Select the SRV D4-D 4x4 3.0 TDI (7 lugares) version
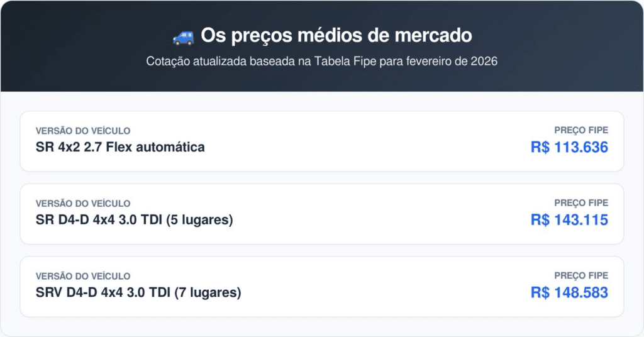This screenshot has width=644, height=337. (x=138, y=292)
